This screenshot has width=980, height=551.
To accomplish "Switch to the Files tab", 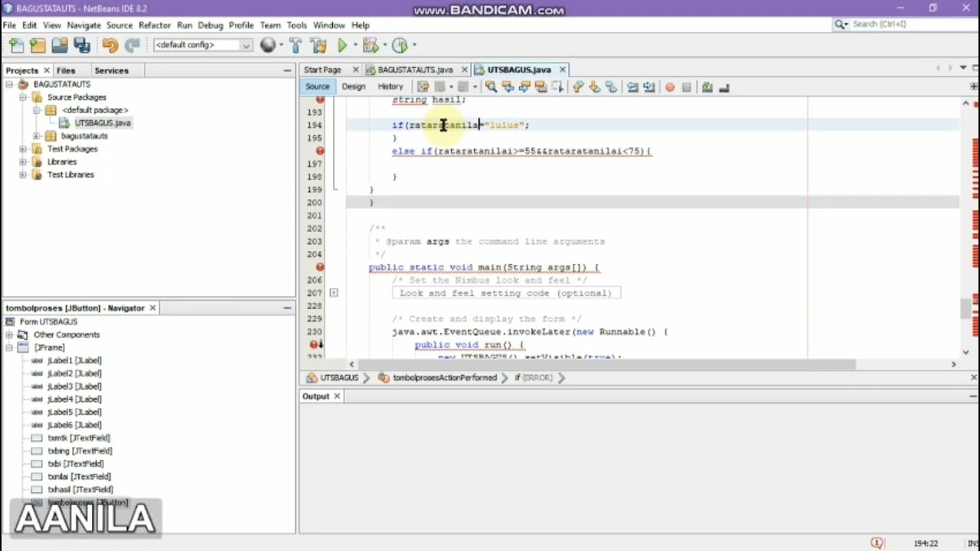I will click(x=66, y=70).
